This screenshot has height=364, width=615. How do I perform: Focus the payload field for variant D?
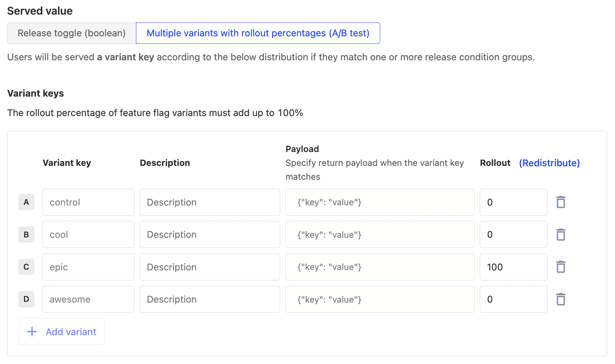(x=380, y=299)
